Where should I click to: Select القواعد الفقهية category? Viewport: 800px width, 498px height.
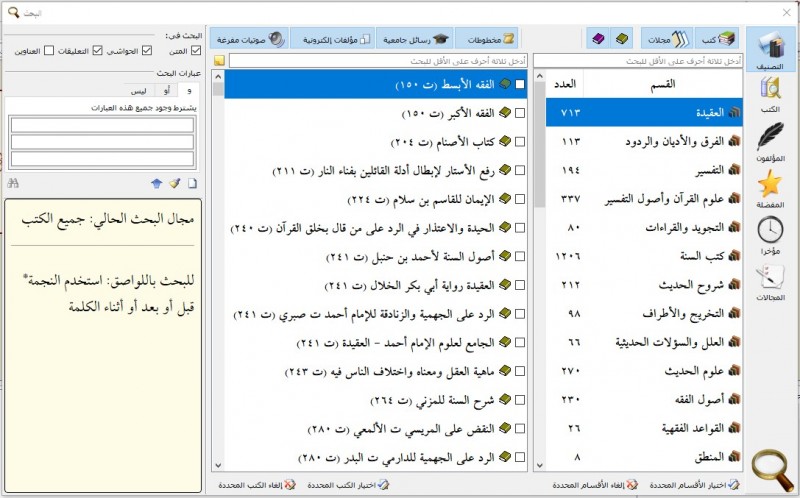pos(644,428)
